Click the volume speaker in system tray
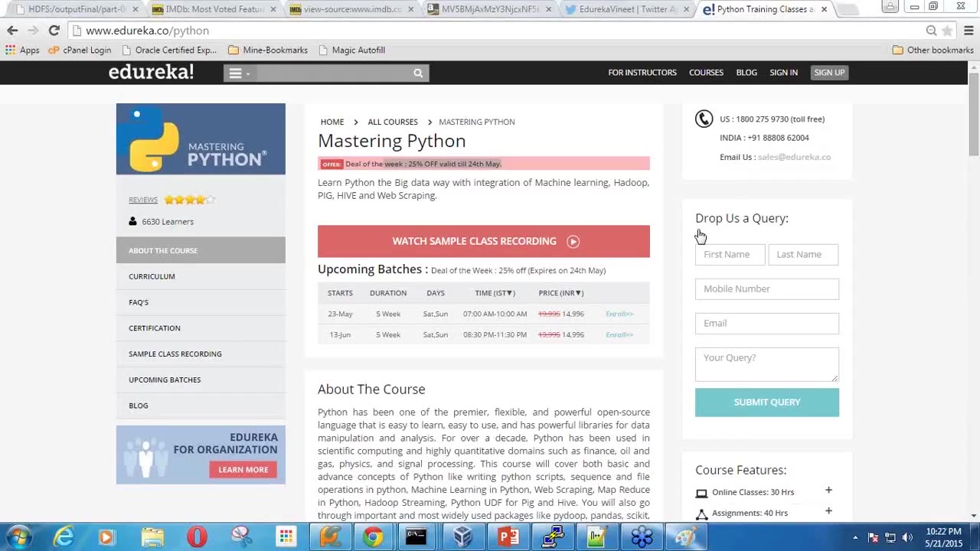 (907, 537)
